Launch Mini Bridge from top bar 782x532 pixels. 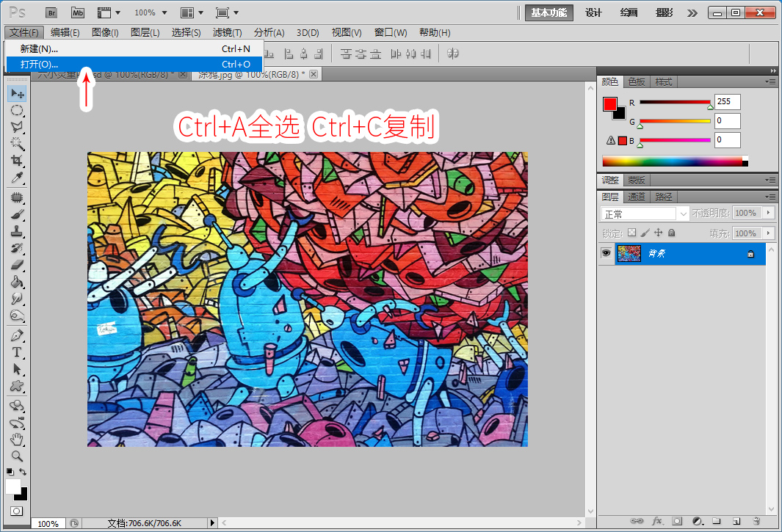click(78, 12)
